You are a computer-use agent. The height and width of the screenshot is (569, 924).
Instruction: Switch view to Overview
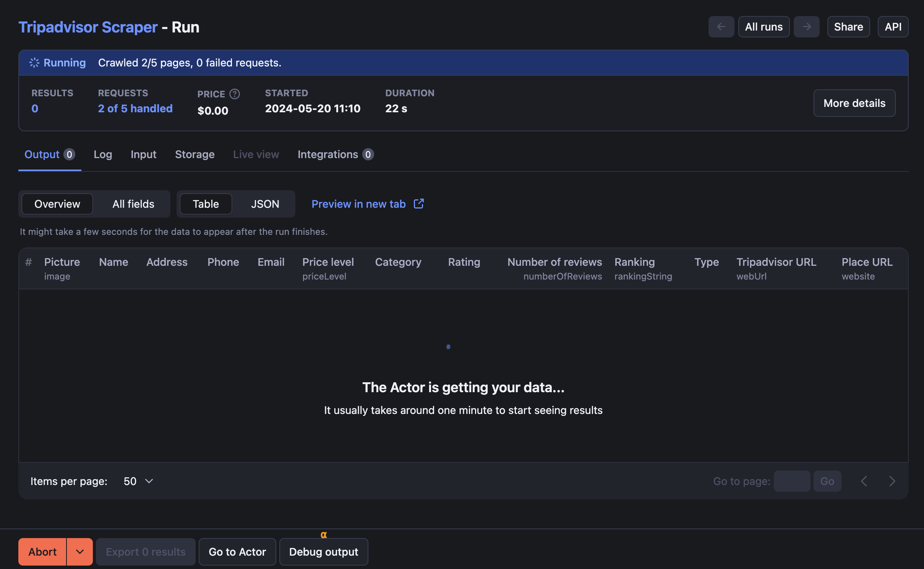(57, 204)
